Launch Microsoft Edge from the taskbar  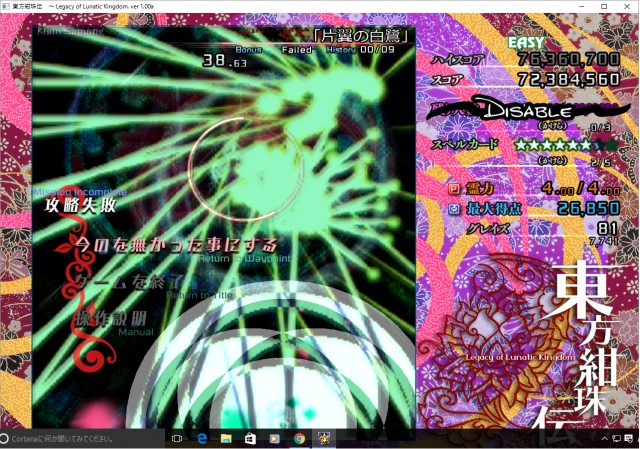(x=202, y=439)
